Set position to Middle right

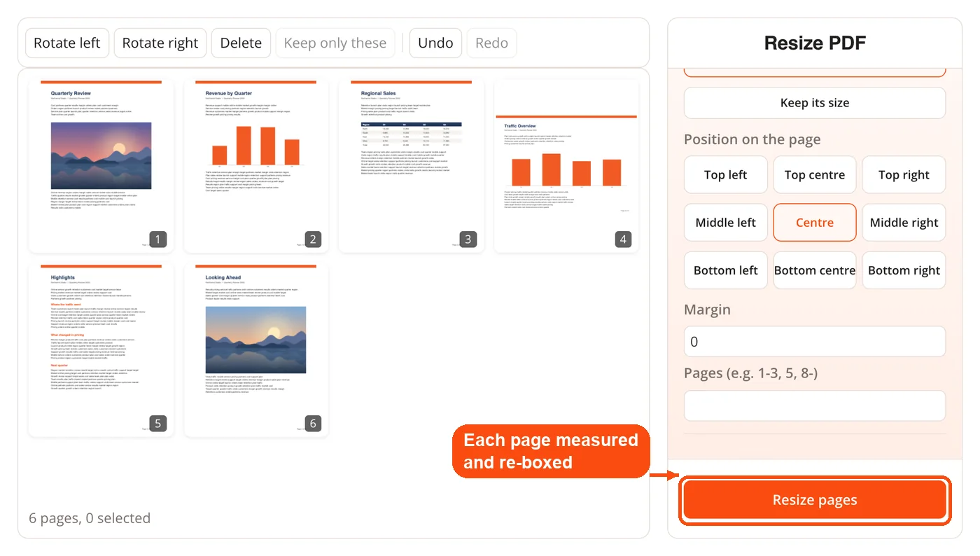click(904, 223)
